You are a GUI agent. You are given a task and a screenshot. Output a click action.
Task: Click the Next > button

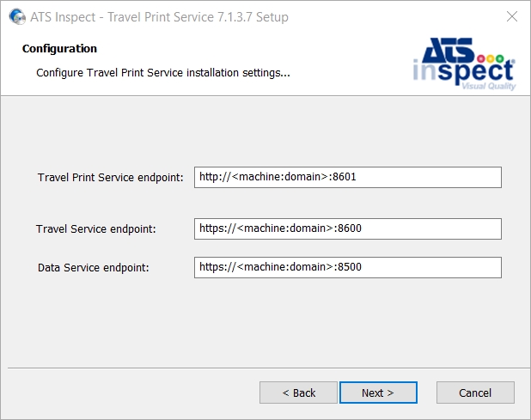tap(378, 393)
